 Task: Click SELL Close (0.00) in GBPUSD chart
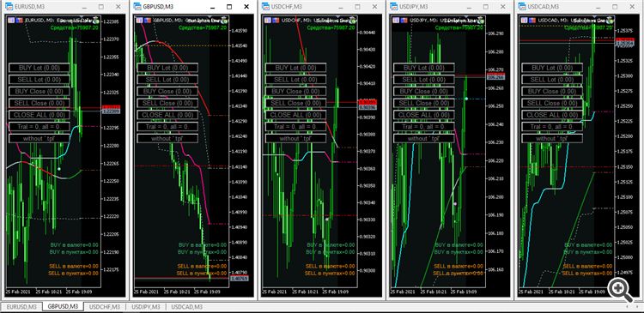[x=167, y=103]
